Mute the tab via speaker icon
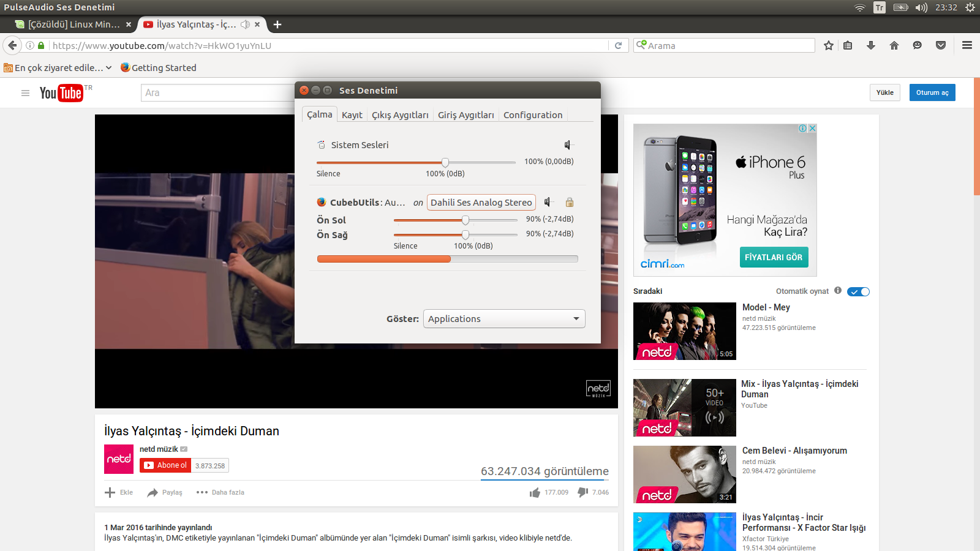Image resolution: width=980 pixels, height=551 pixels. (x=245, y=24)
